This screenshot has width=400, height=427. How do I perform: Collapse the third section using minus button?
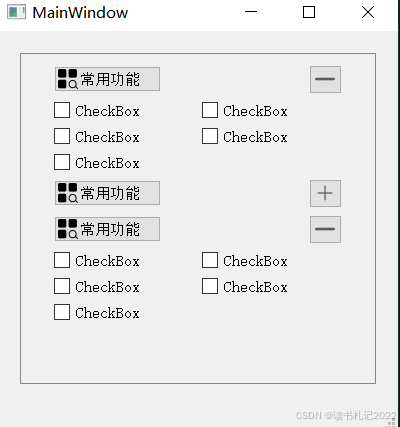[x=325, y=229]
